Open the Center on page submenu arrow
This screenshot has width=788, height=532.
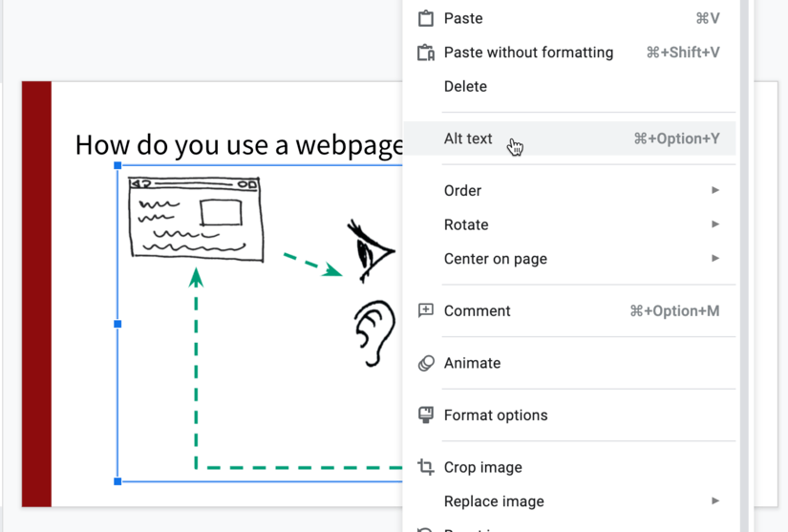[714, 259]
